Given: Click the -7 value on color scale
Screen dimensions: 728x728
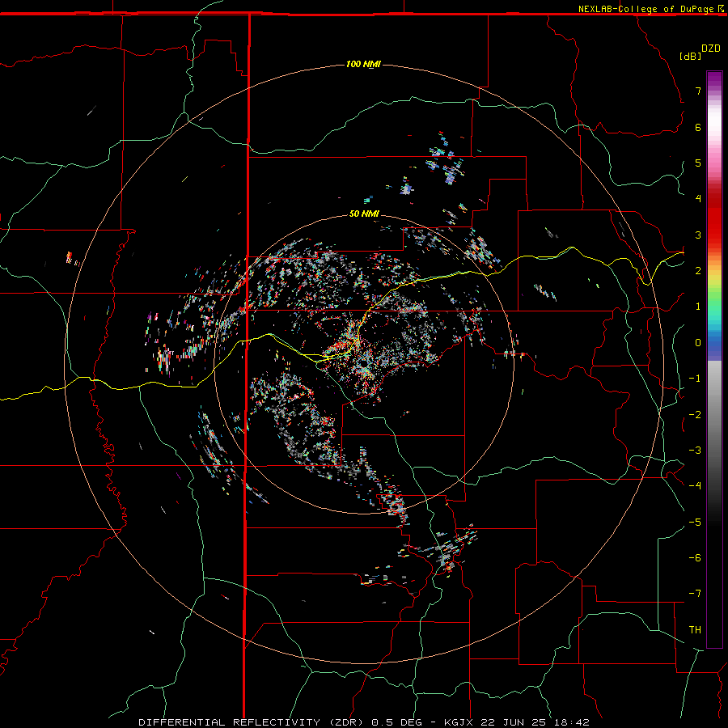Looking at the screenshot, I should (x=695, y=594).
